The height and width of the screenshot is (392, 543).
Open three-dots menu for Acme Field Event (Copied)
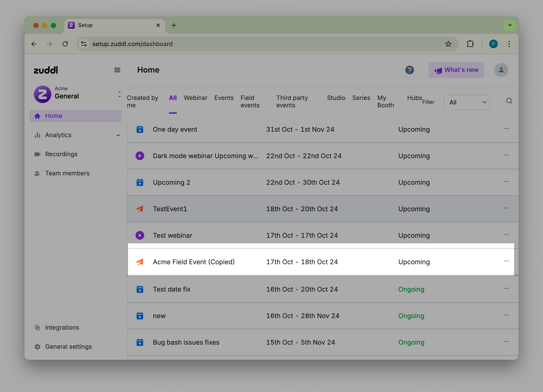(x=506, y=261)
